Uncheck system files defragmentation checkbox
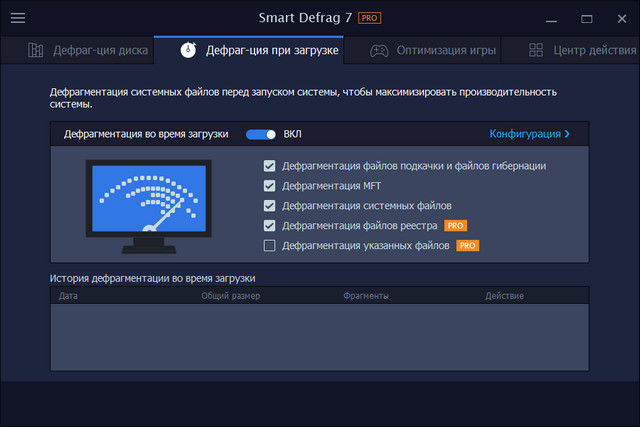 (x=269, y=206)
